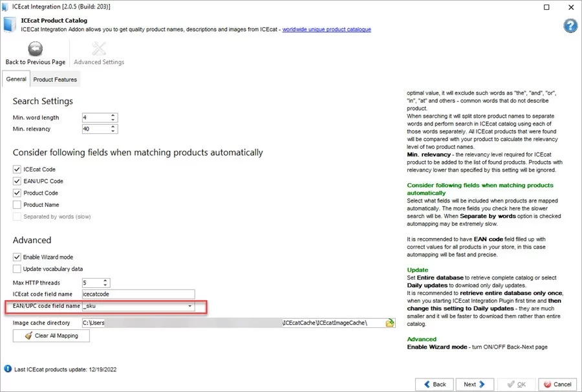The height and width of the screenshot is (392, 582).
Task: Select the General tab
Action: coord(16,78)
